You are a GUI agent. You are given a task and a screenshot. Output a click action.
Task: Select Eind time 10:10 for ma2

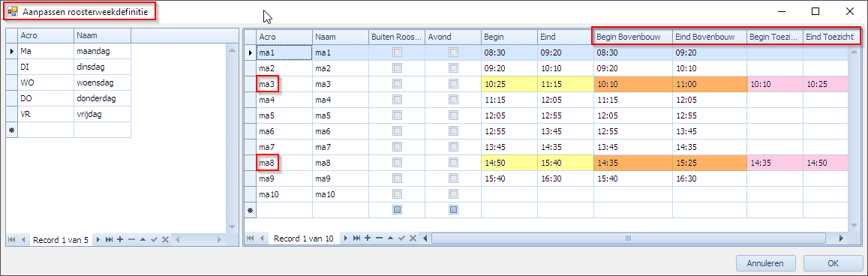[565, 68]
